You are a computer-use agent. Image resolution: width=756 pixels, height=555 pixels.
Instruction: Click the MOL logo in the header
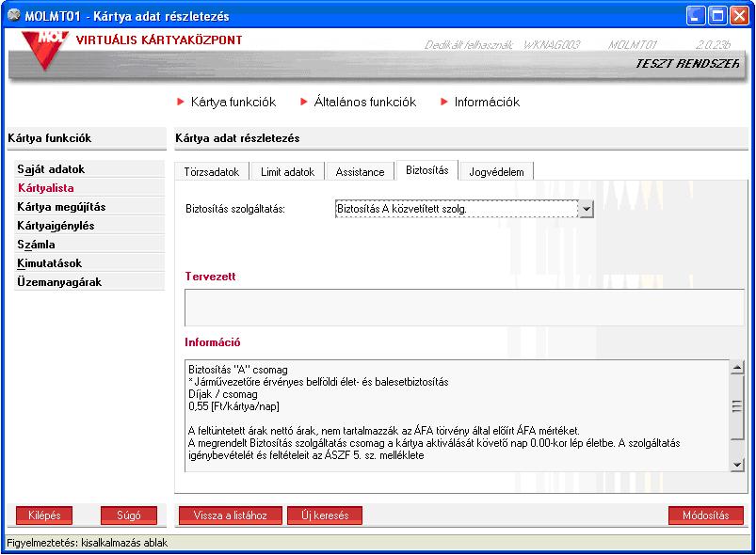coord(45,50)
